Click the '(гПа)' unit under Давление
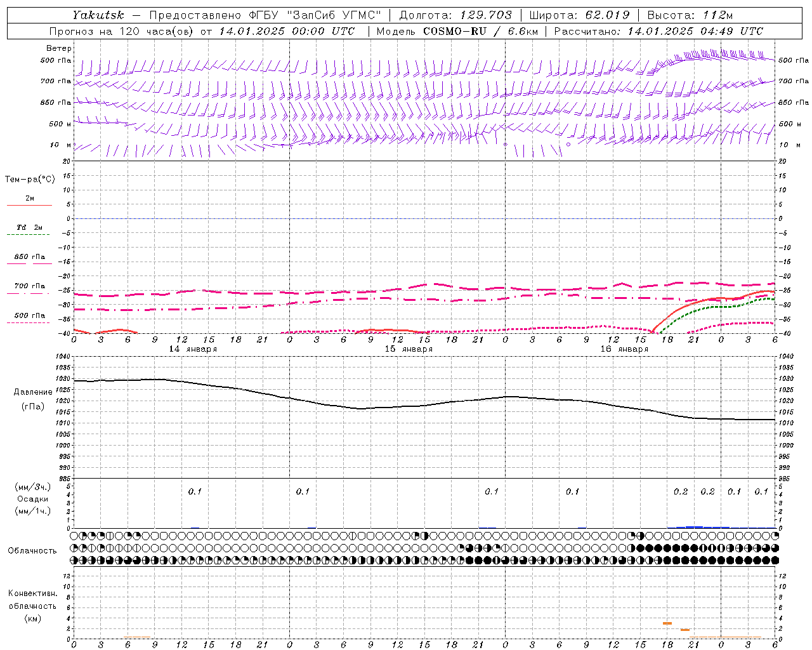Image resolution: width=812 pixels, height=650 pixels. point(33,407)
